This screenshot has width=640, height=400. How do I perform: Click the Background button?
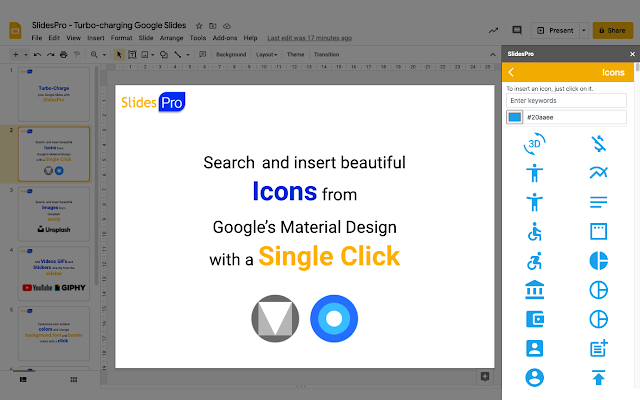pyautogui.click(x=231, y=54)
